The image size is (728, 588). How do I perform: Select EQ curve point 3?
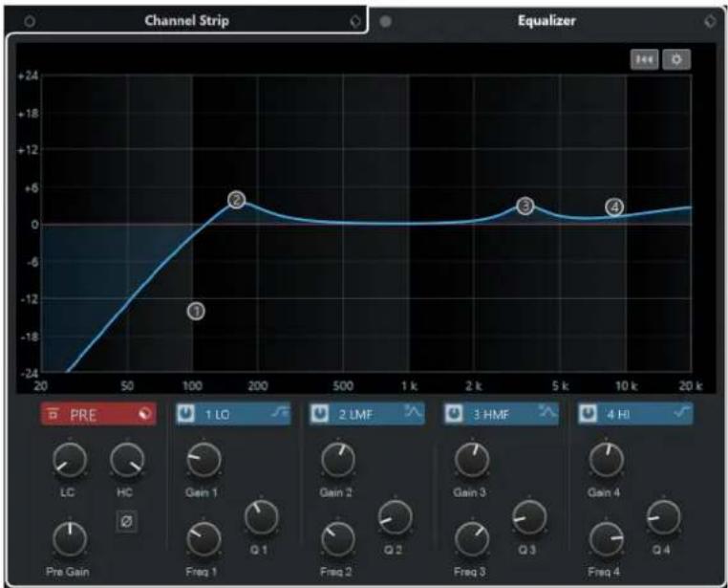point(525,206)
